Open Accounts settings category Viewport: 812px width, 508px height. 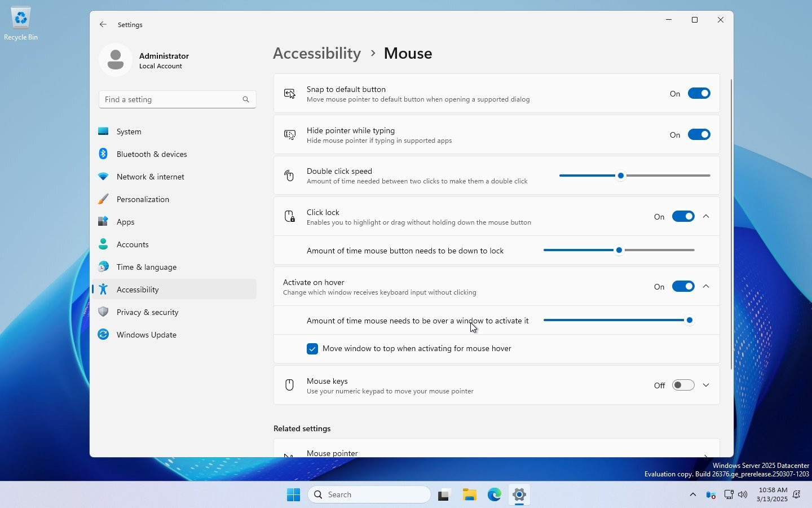click(x=175, y=244)
